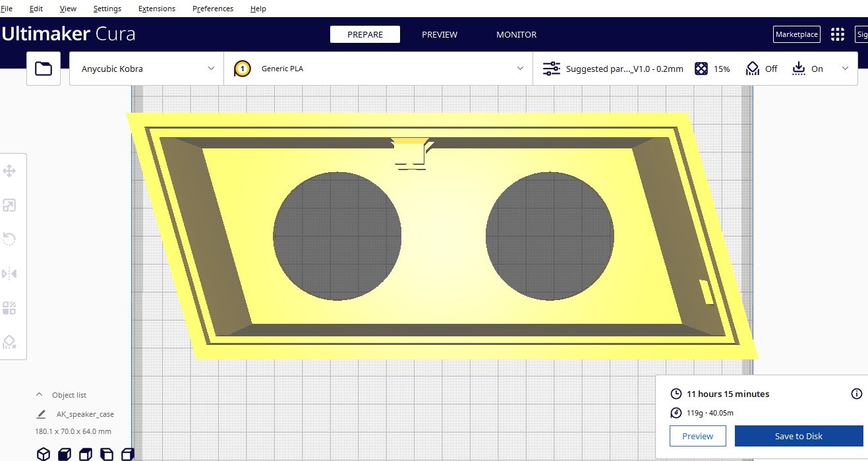Open the Extensions menu
Image resolution: width=868 pixels, height=461 pixels.
157,9
